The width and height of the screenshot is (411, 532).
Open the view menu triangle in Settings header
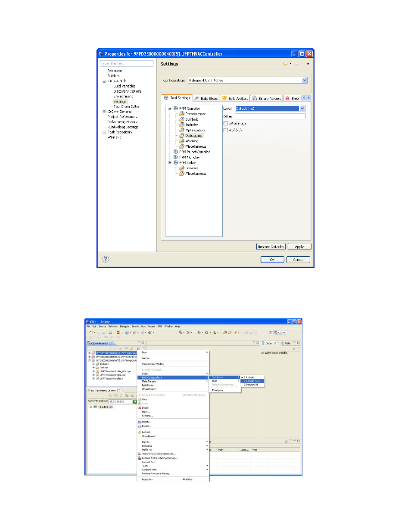coord(308,64)
